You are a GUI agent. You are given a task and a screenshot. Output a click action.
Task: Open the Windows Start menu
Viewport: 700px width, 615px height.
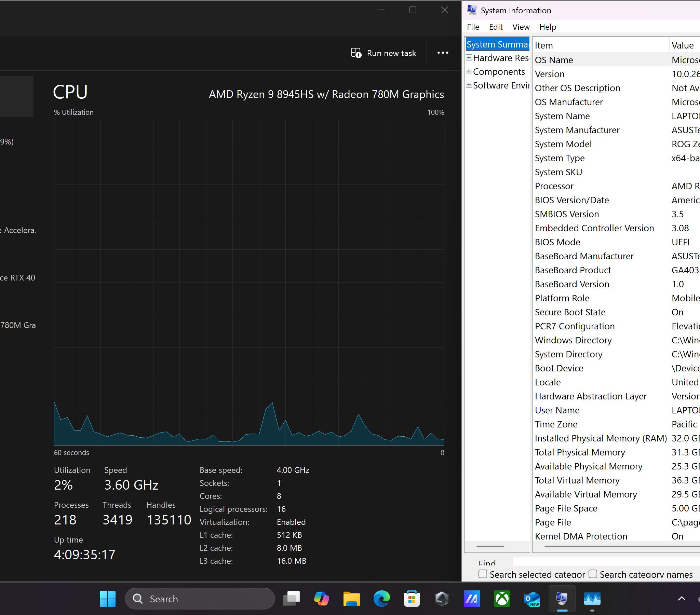(108, 599)
